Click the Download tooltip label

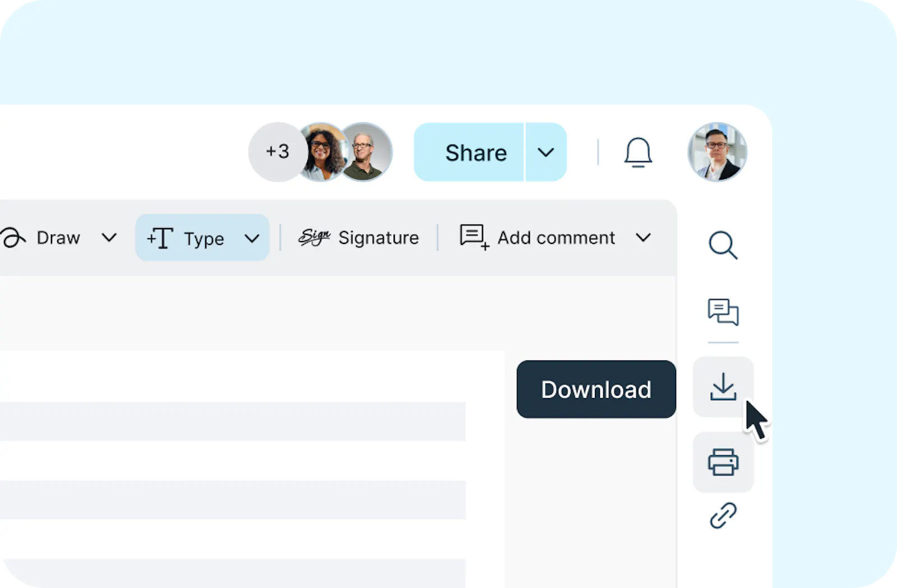(595, 388)
